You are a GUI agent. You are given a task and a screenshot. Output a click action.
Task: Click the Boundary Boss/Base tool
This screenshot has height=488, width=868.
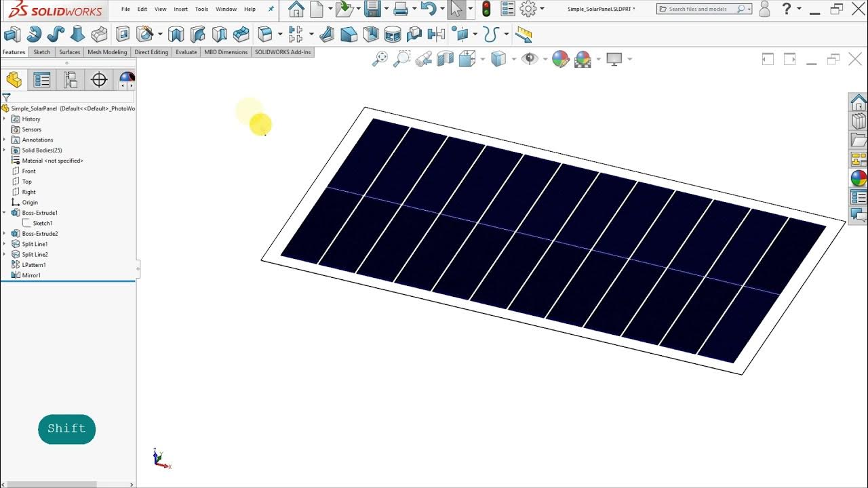point(99,34)
